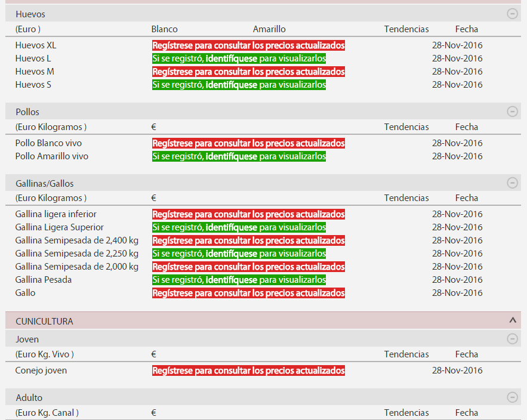Viewport: 527px width, 420px height.
Task: Collapse the Joven section minus icon
Action: (x=512, y=339)
